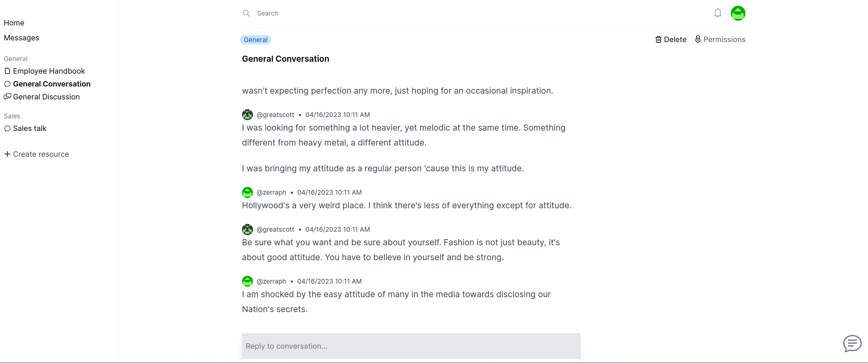Image resolution: width=868 pixels, height=363 pixels.
Task: Click the search magnifier icon
Action: [246, 13]
